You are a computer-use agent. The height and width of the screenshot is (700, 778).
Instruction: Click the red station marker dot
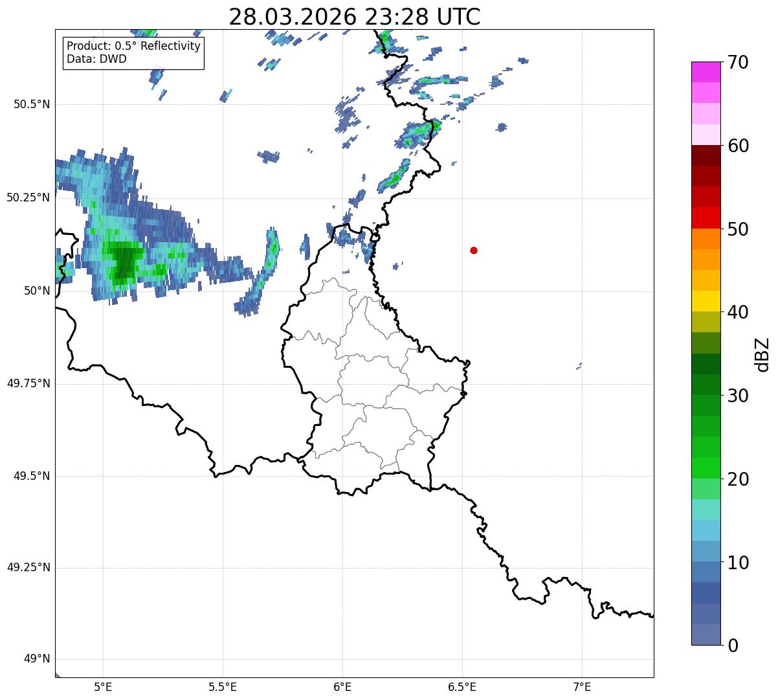pos(474,250)
